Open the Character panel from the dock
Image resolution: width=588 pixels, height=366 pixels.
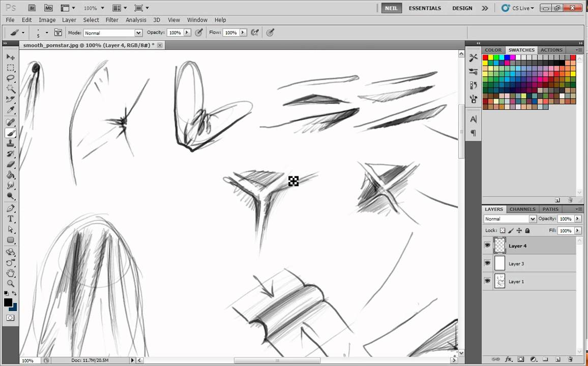point(473,118)
